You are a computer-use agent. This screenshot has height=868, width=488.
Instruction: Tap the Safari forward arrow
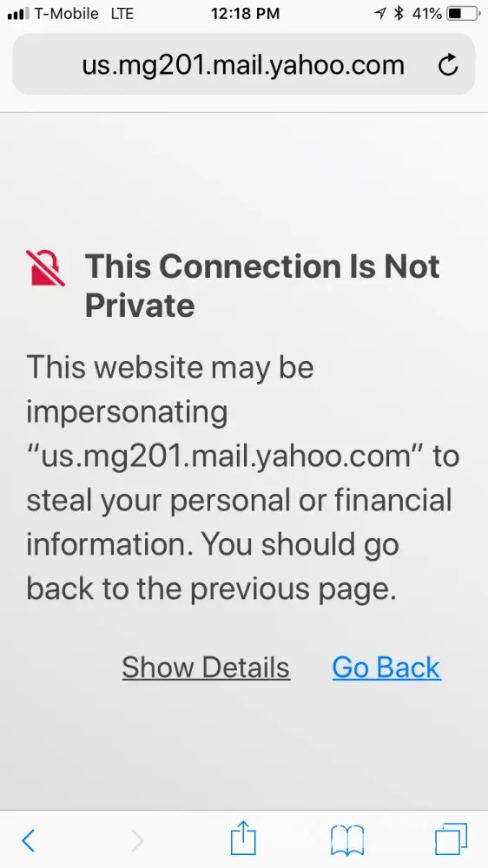click(137, 840)
